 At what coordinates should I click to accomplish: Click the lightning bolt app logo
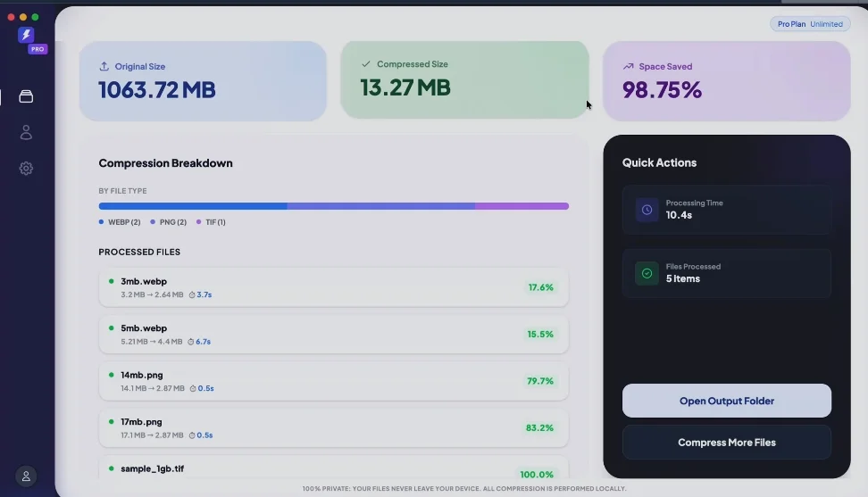26,35
